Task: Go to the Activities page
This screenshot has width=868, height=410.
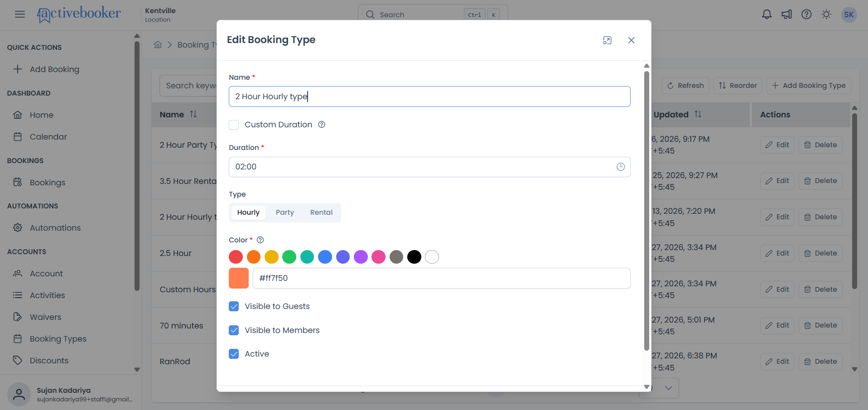Action: coord(47,295)
